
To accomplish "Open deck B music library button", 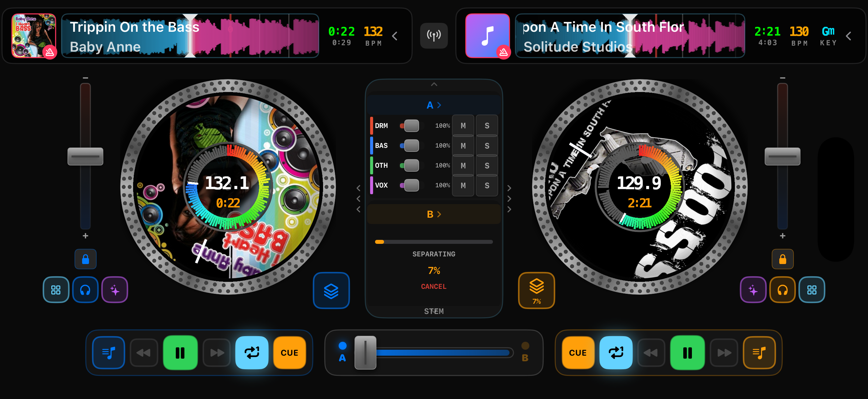I will [759, 353].
